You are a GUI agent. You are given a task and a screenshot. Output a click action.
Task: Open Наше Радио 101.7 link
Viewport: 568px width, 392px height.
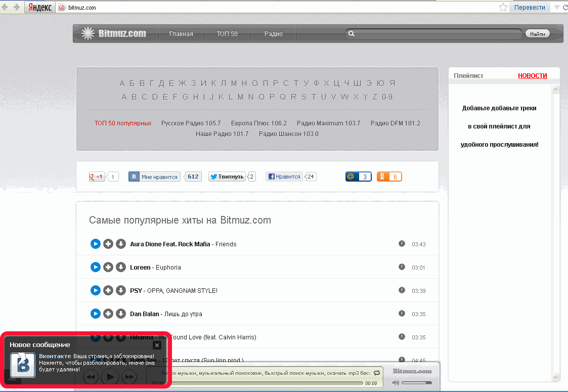tap(222, 134)
